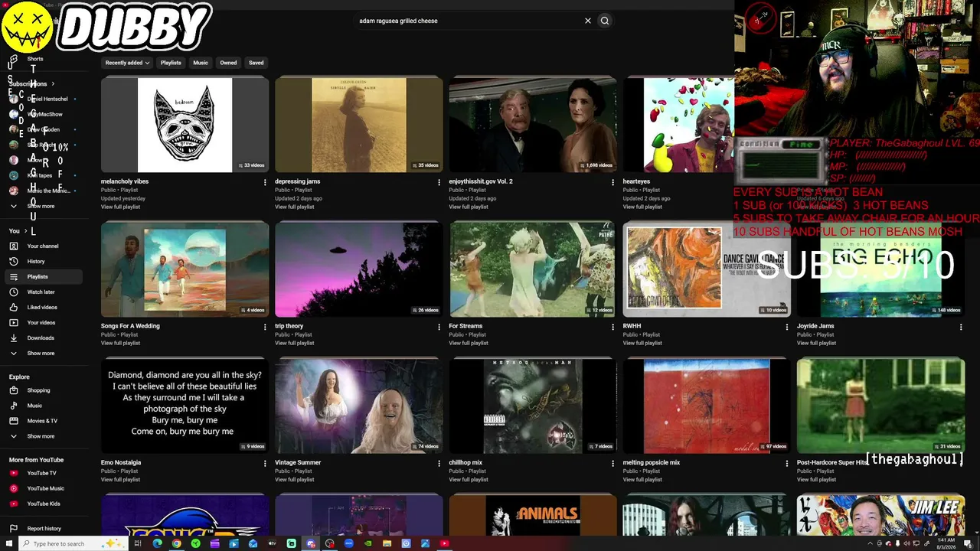Open Task View on the taskbar
This screenshot has height=551, width=980.
click(138, 543)
